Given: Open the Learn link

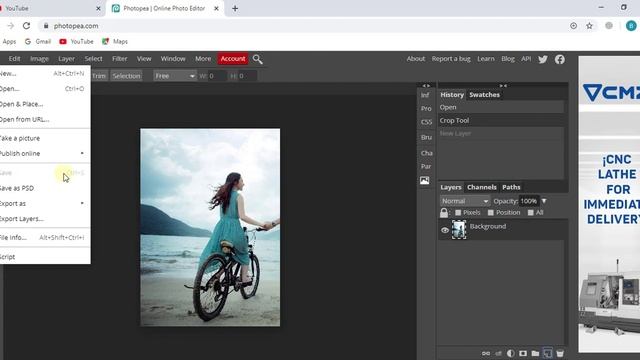Looking at the screenshot, I should pyautogui.click(x=486, y=59).
